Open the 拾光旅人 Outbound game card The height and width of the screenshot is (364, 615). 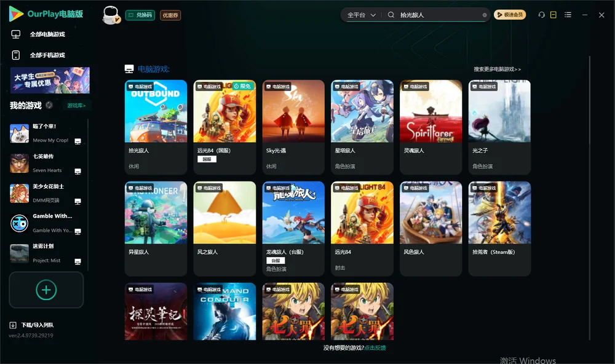coord(156,127)
